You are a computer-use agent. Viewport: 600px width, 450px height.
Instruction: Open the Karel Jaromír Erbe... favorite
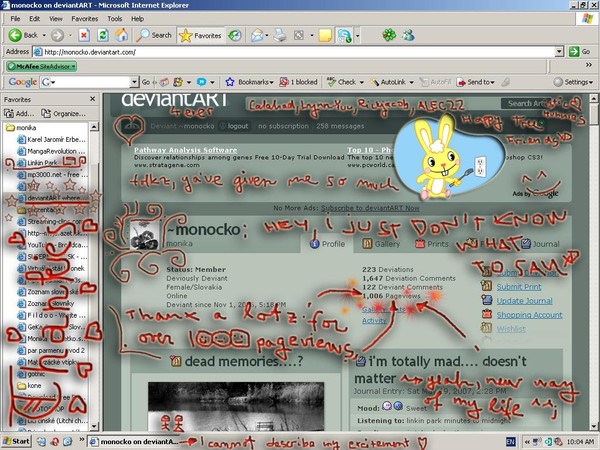click(x=52, y=139)
